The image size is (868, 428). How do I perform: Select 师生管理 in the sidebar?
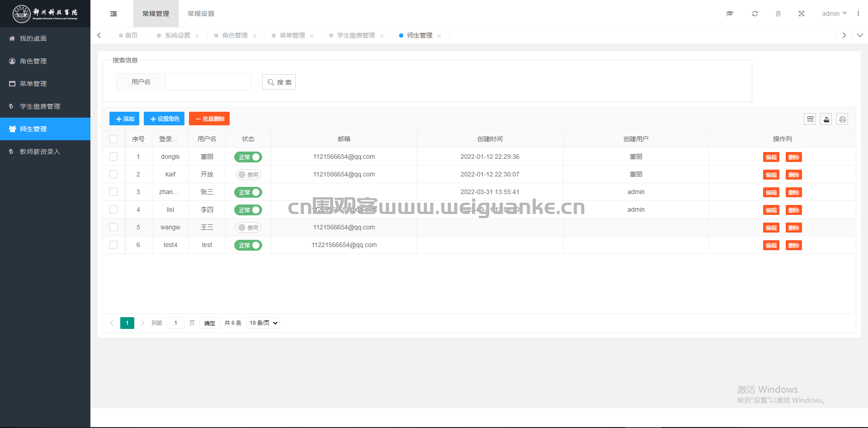[x=45, y=129]
